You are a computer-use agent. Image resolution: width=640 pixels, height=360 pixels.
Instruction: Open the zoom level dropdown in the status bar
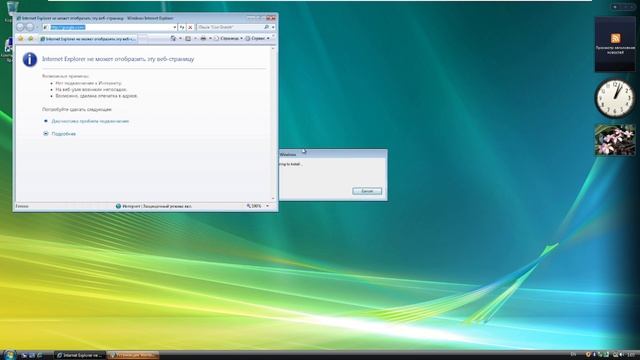(x=268, y=206)
